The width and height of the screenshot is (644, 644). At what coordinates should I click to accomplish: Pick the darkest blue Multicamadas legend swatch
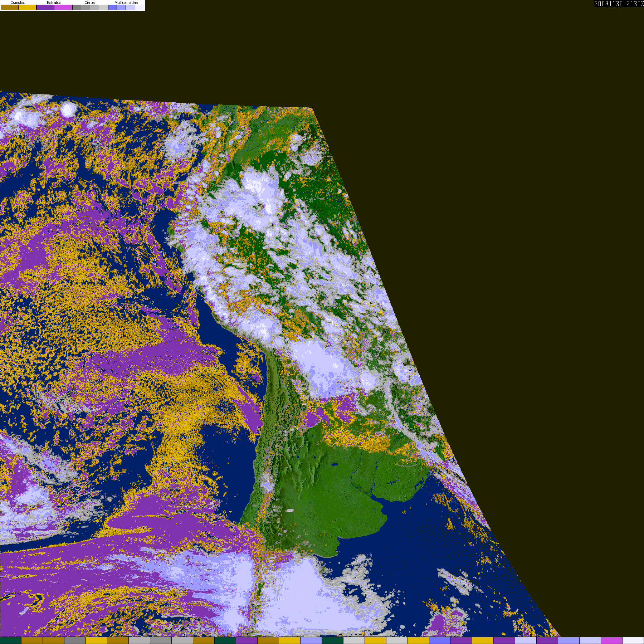tap(113, 7)
